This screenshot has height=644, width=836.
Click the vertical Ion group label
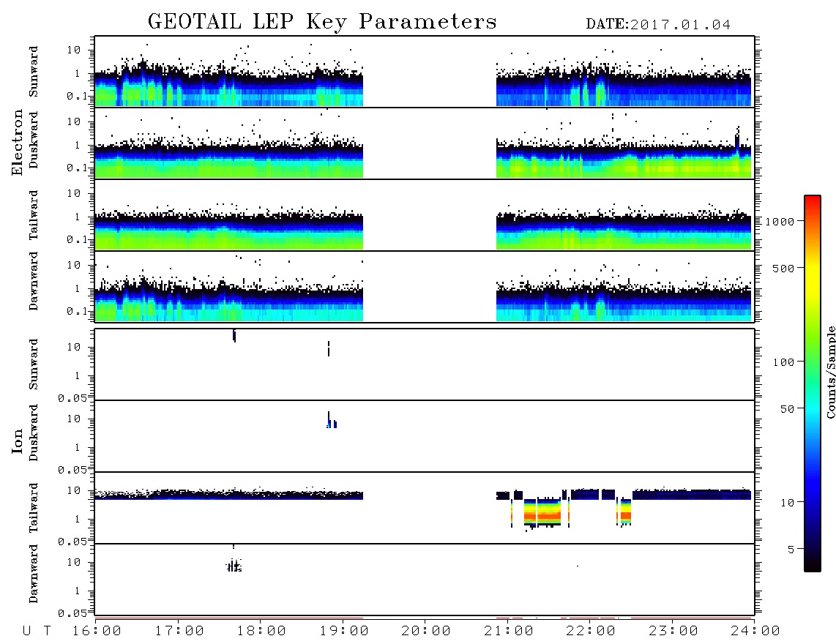tap(17, 441)
